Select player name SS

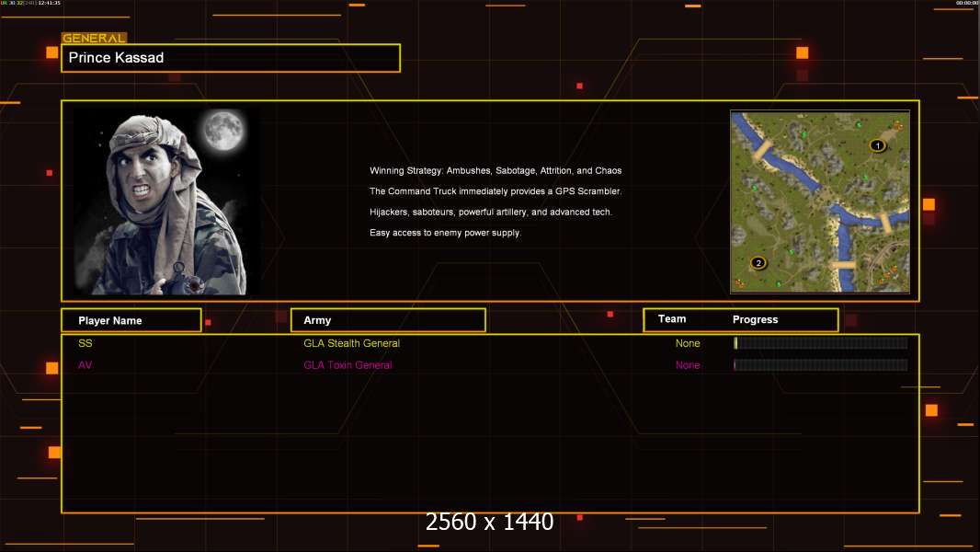click(x=85, y=343)
